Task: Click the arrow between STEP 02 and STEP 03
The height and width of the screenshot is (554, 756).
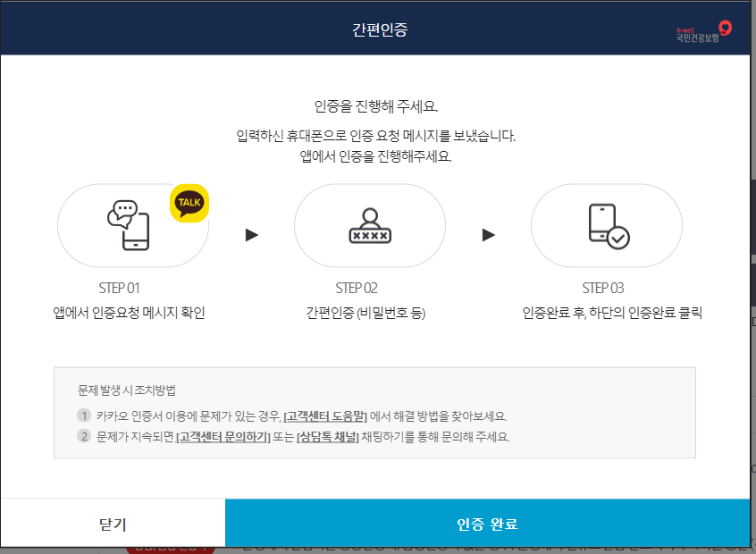Action: click(x=488, y=234)
